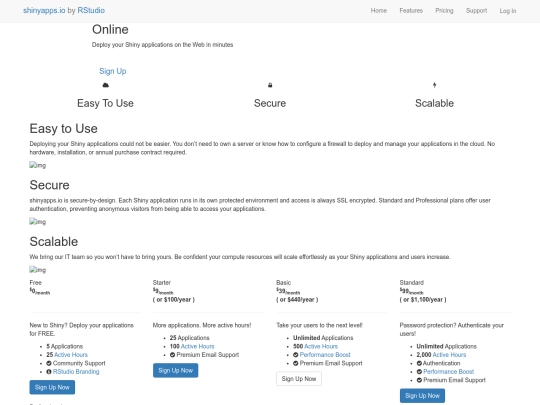Open Performance Boost link in Basic plan
This screenshot has height=405, width=540.
(325, 355)
